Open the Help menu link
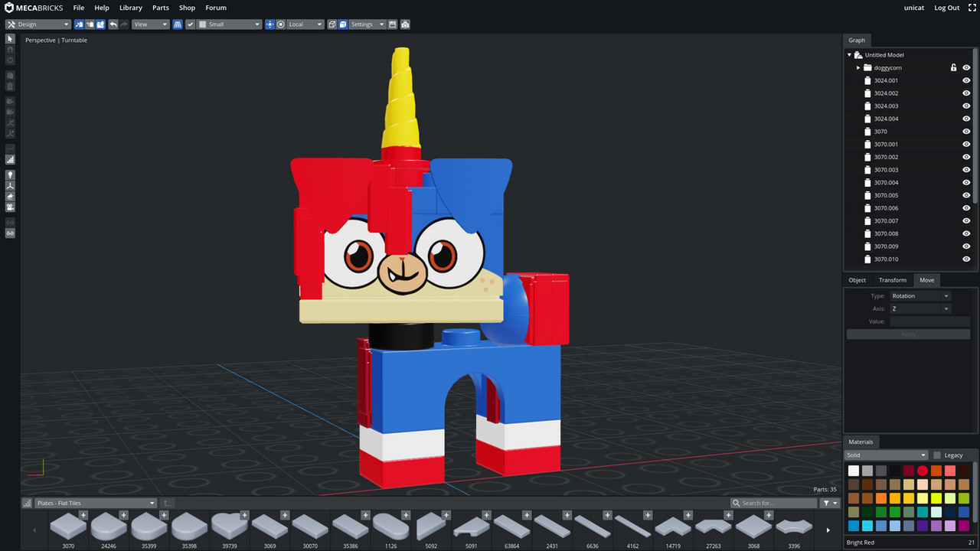The width and height of the screenshot is (980, 551). (x=102, y=8)
